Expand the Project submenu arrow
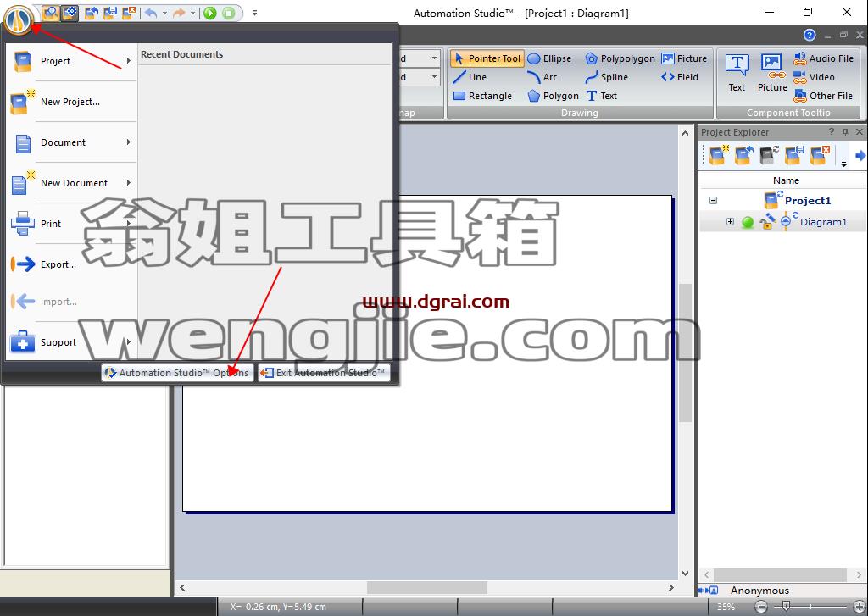 pyautogui.click(x=129, y=61)
